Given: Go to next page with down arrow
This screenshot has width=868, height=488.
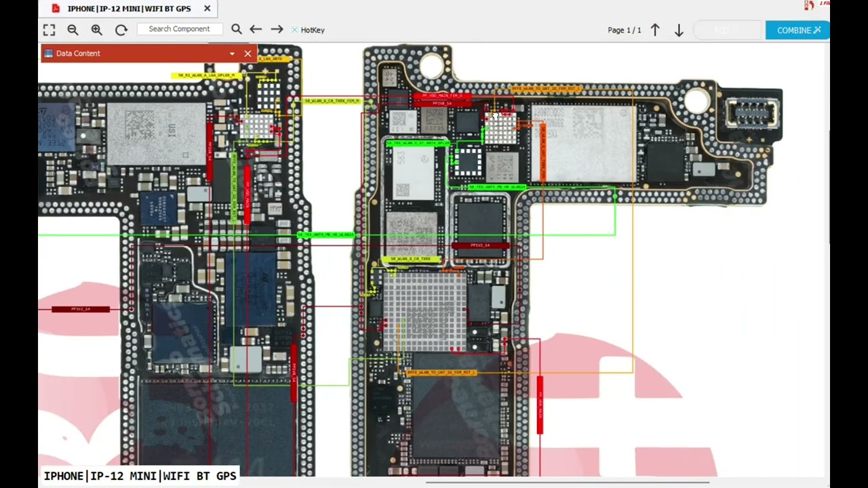Looking at the screenshot, I should point(679,30).
